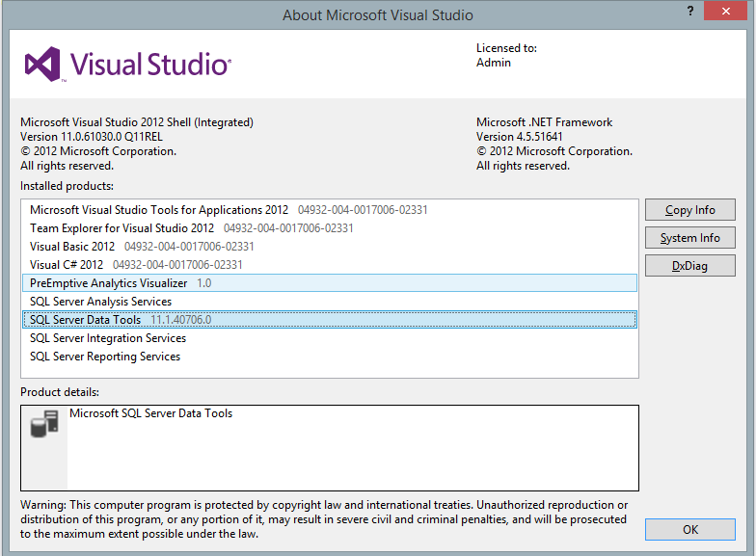756x556 pixels.
Task: Click the Licensed to Admin text
Action: tap(506, 56)
